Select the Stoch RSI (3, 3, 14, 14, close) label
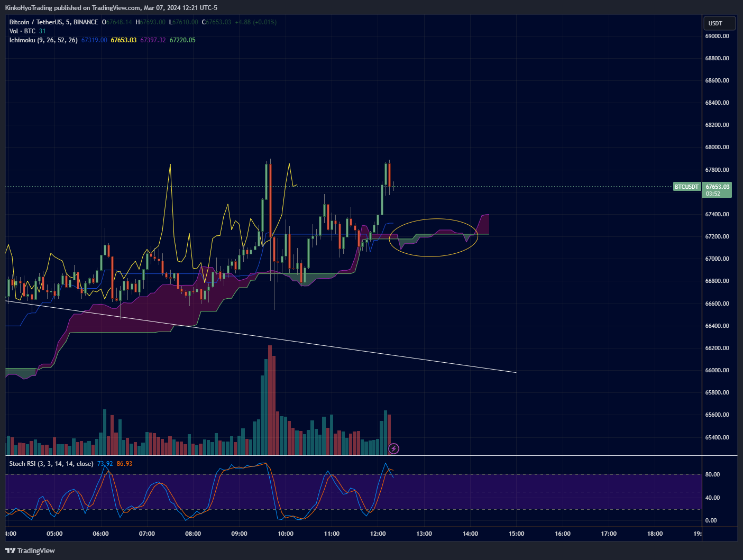The height and width of the screenshot is (560, 743). click(x=51, y=464)
